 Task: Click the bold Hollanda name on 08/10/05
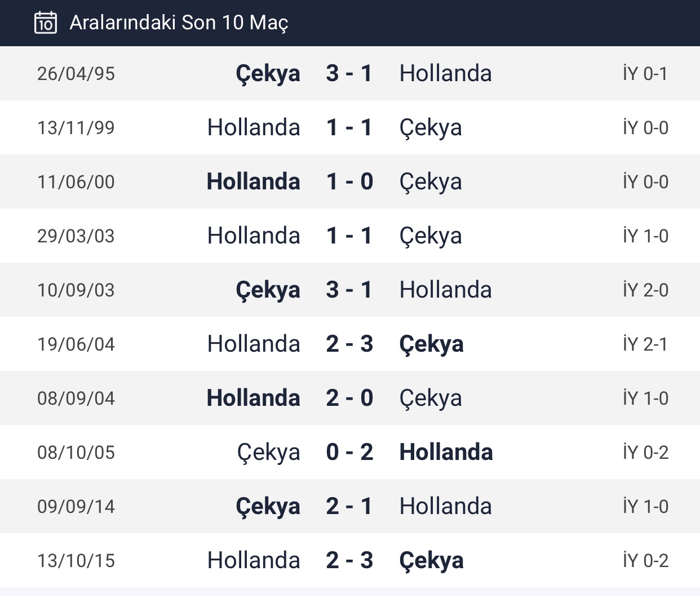click(x=446, y=452)
